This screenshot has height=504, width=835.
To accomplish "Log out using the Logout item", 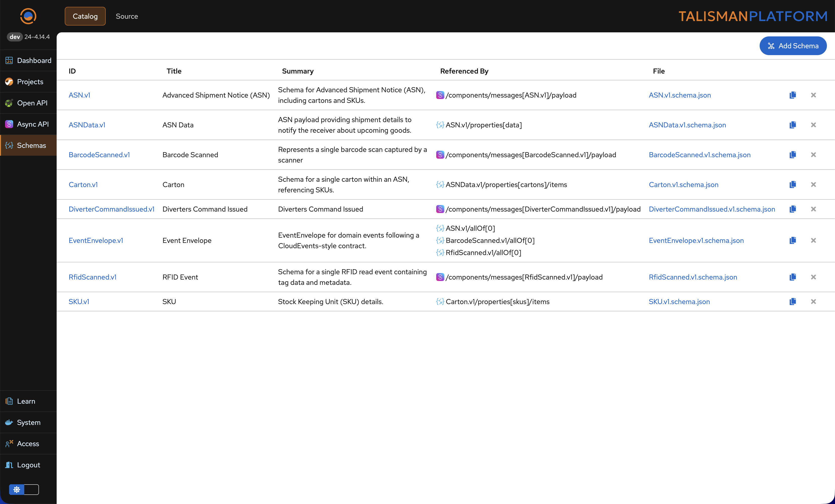I will coord(29,465).
